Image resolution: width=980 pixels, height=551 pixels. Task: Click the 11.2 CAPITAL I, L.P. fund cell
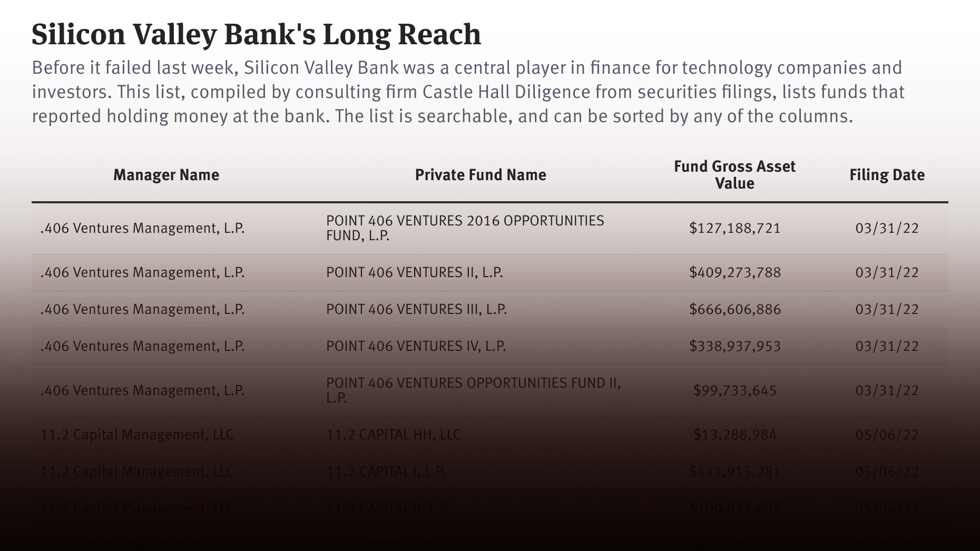pyautogui.click(x=386, y=471)
